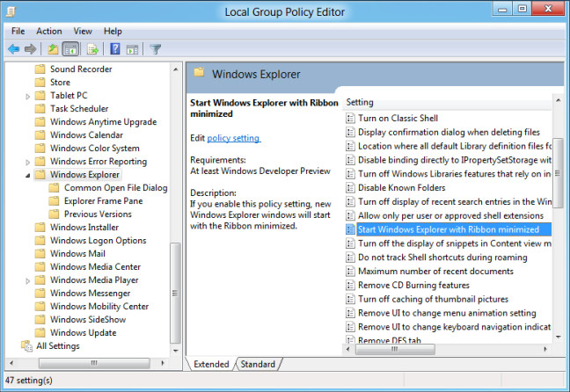Click the Export List toolbar icon
This screenshot has height=392, width=570.
point(92,48)
